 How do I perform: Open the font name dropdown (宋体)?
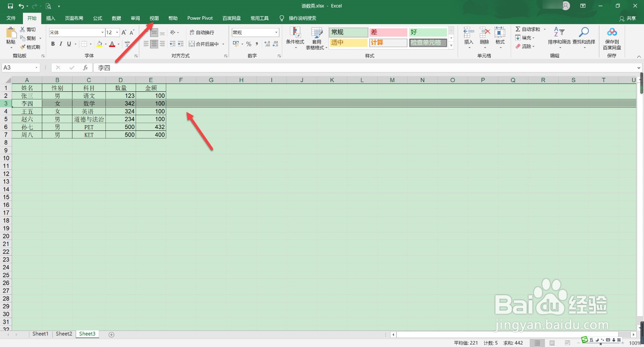[x=102, y=33]
